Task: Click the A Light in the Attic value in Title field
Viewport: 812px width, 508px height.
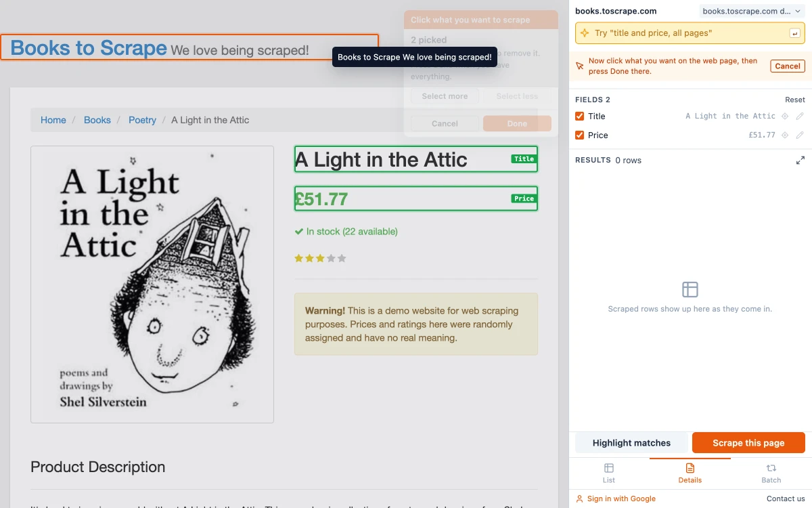Action: [x=730, y=117]
